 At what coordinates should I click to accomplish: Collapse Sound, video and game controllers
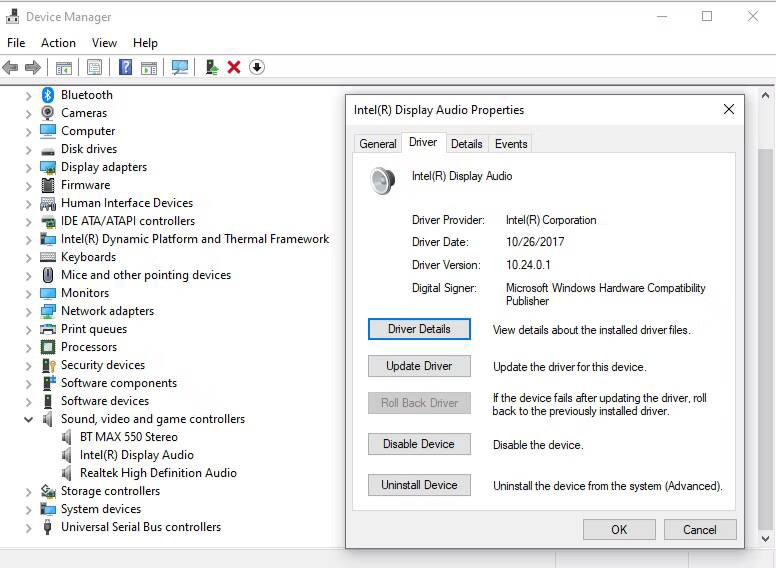pyautogui.click(x=29, y=420)
